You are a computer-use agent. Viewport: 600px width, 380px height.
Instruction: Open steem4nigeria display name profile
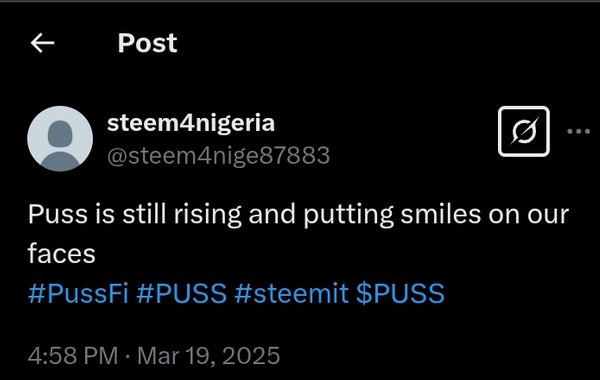pos(191,123)
